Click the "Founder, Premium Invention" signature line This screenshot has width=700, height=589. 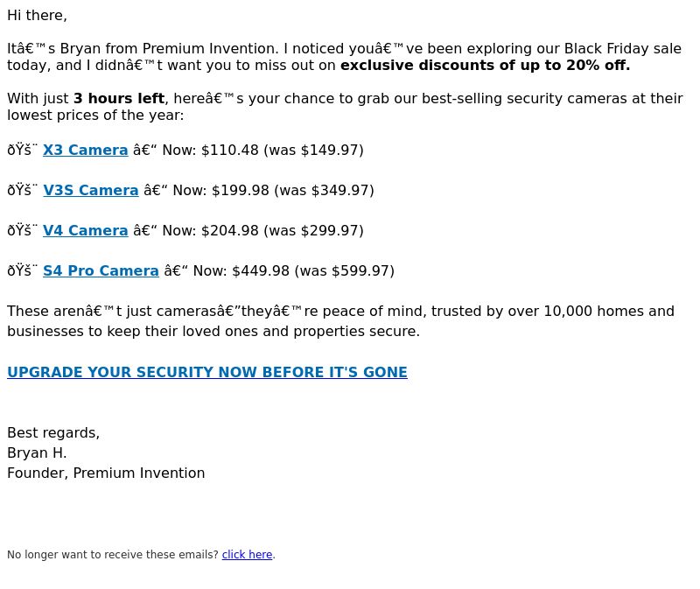click(x=106, y=473)
